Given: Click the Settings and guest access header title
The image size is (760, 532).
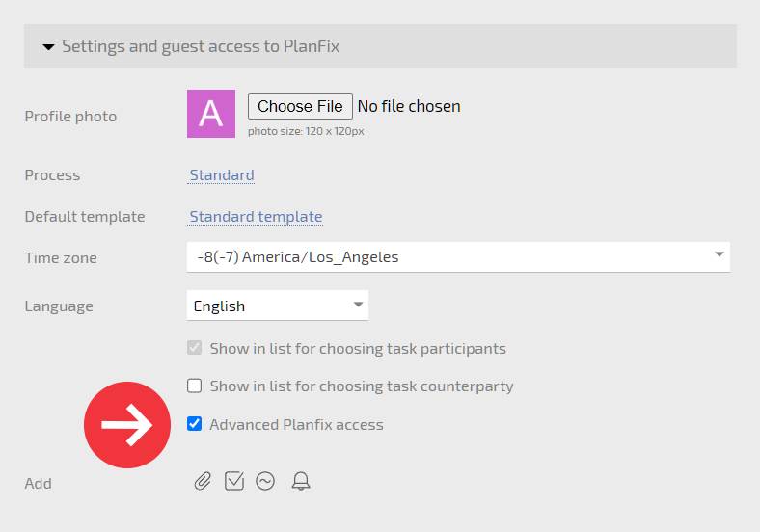Looking at the screenshot, I should click(201, 46).
